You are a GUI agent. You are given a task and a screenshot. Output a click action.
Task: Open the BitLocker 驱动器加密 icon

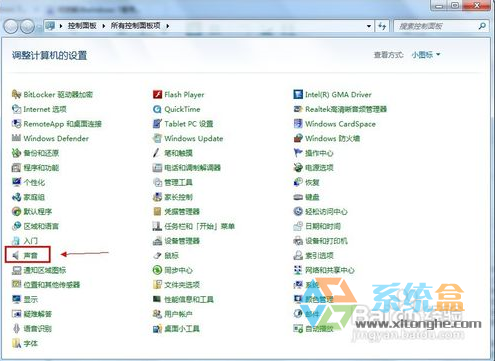(x=16, y=94)
